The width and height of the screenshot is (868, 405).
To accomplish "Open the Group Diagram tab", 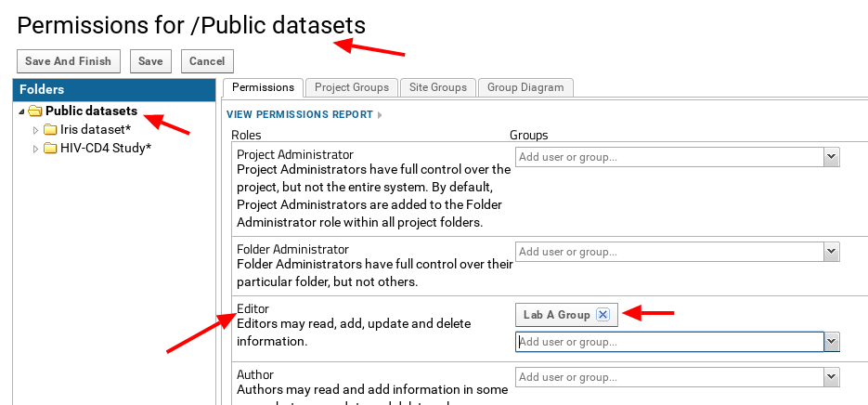I will click(x=525, y=87).
